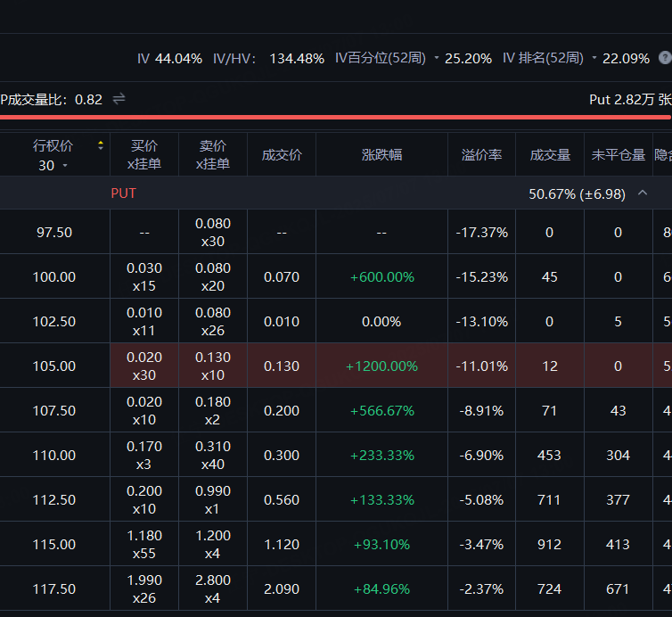
Task: Open the IV排名(52周) period dropdown
Action: point(594,59)
